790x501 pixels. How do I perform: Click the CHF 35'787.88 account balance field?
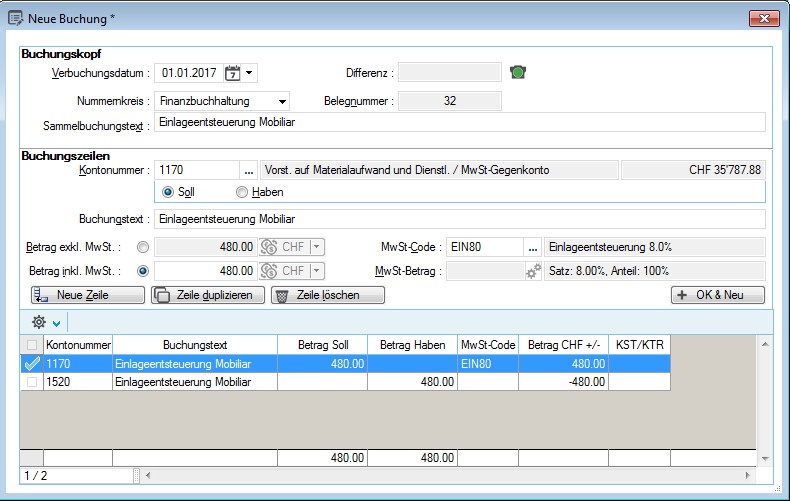pos(693,170)
